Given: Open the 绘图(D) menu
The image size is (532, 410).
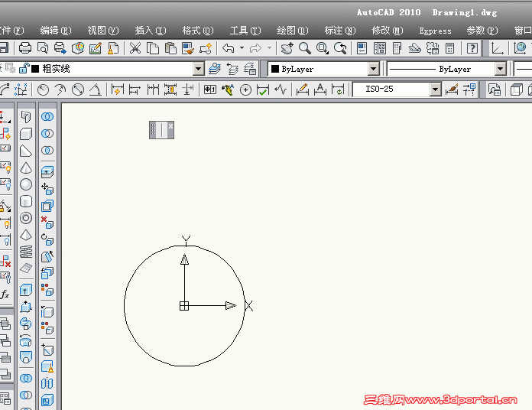Looking at the screenshot, I should coord(293,31).
